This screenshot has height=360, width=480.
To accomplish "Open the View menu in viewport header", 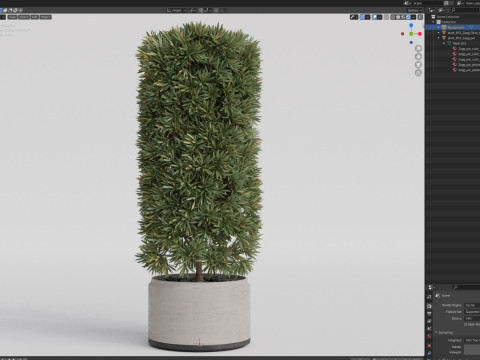I will [12, 17].
